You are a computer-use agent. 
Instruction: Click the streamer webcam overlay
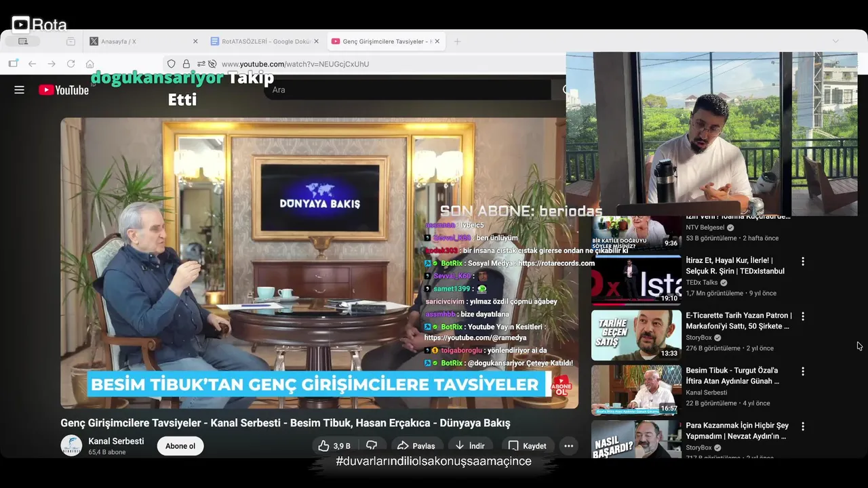(x=711, y=134)
